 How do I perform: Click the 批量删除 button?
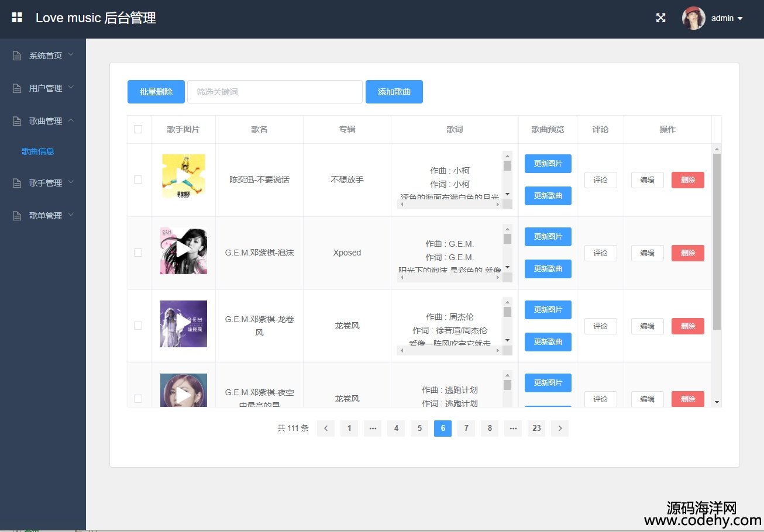[156, 92]
